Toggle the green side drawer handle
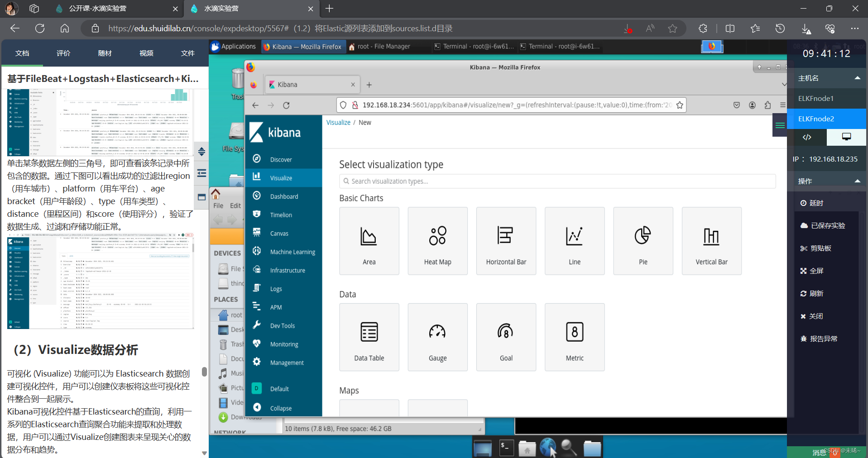This screenshot has height=458, width=868. tap(780, 125)
